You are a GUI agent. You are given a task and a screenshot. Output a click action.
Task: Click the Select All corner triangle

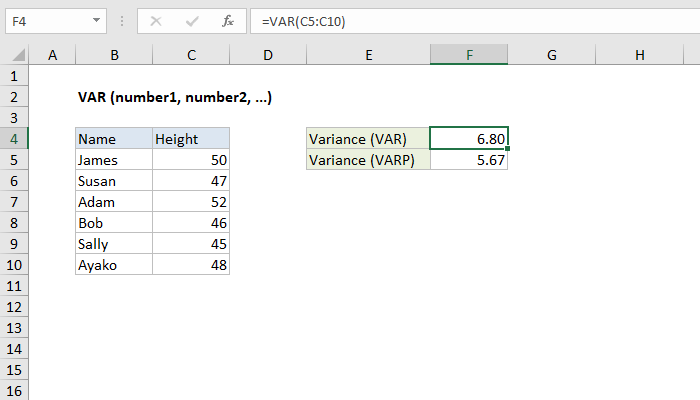pos(18,55)
